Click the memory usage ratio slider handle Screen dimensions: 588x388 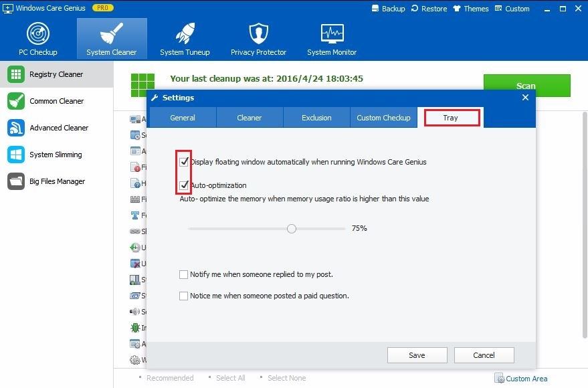(x=292, y=228)
